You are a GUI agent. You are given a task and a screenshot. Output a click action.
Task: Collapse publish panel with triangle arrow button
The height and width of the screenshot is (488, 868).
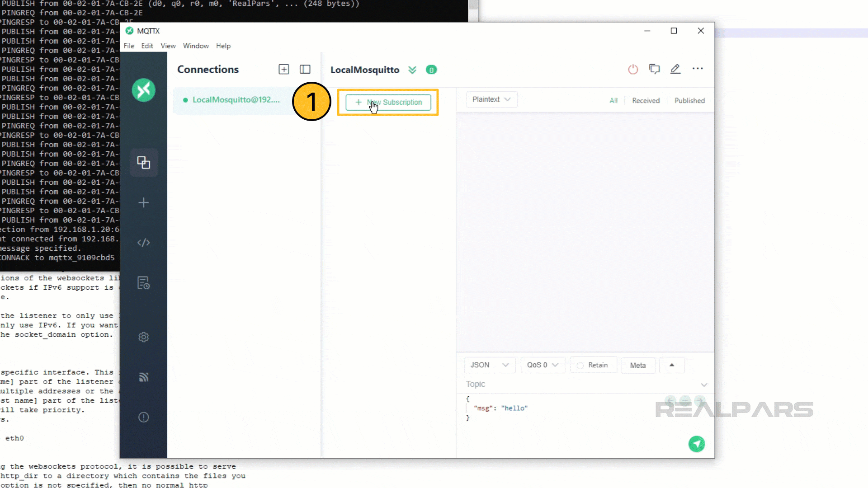tap(672, 365)
